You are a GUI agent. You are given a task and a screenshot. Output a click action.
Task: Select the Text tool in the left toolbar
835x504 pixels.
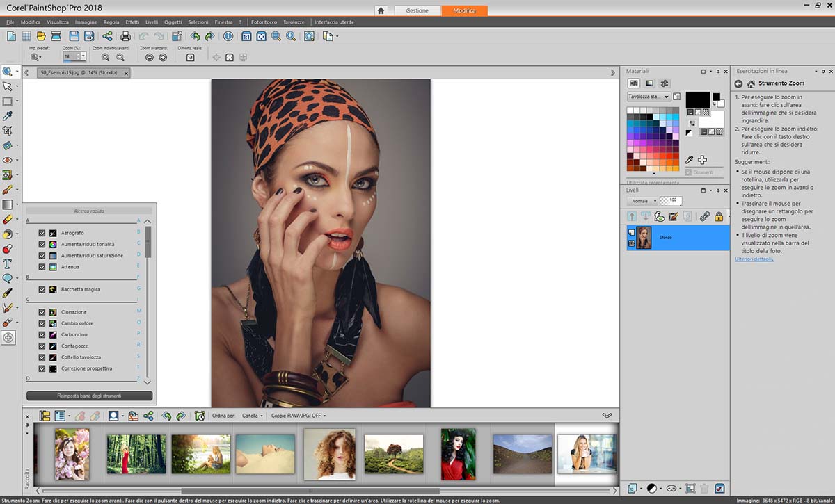point(8,263)
